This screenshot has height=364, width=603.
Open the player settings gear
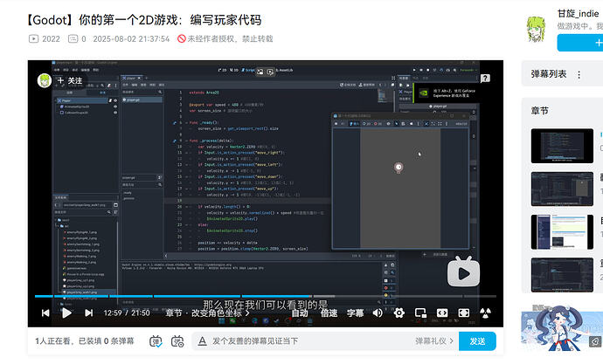tap(399, 312)
